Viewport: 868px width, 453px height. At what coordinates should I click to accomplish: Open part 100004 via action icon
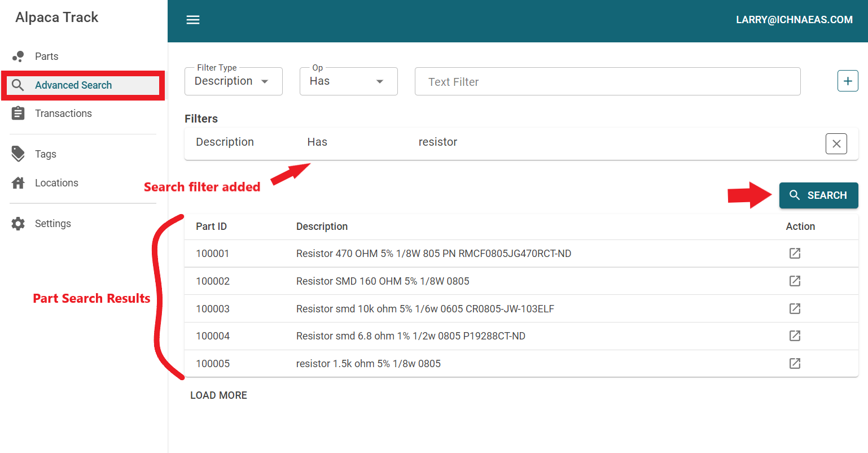click(x=795, y=336)
